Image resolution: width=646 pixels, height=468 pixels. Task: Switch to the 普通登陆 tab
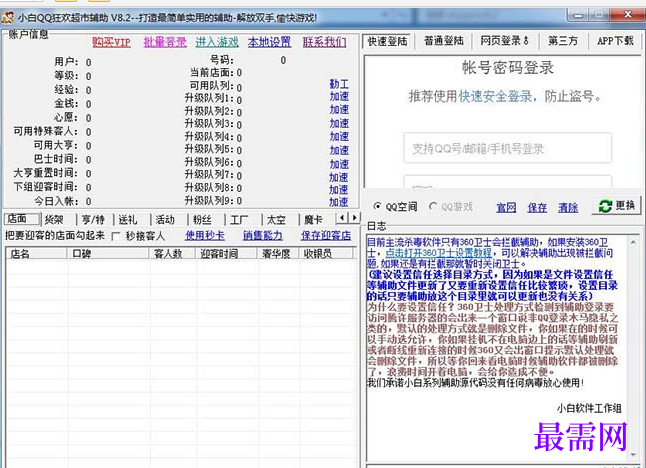click(x=444, y=41)
